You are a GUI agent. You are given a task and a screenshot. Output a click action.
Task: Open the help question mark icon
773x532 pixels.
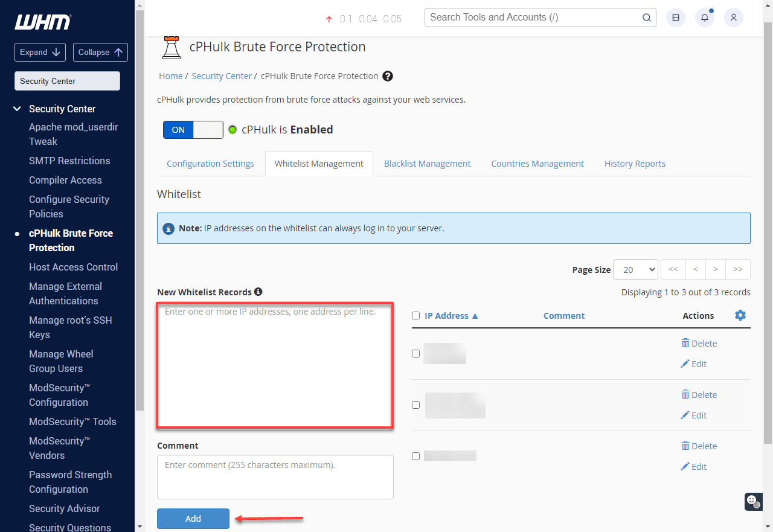388,76
